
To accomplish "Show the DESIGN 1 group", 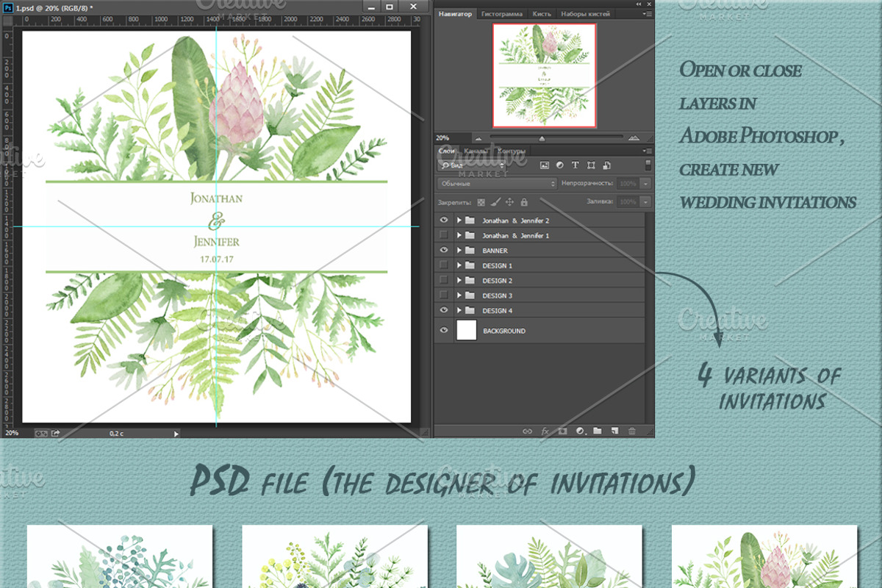I will pos(443,265).
